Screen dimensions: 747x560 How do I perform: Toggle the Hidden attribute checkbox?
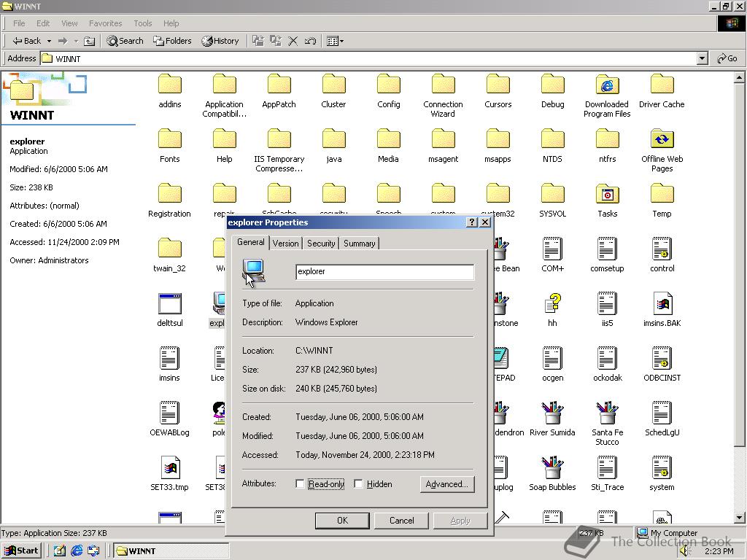point(358,484)
